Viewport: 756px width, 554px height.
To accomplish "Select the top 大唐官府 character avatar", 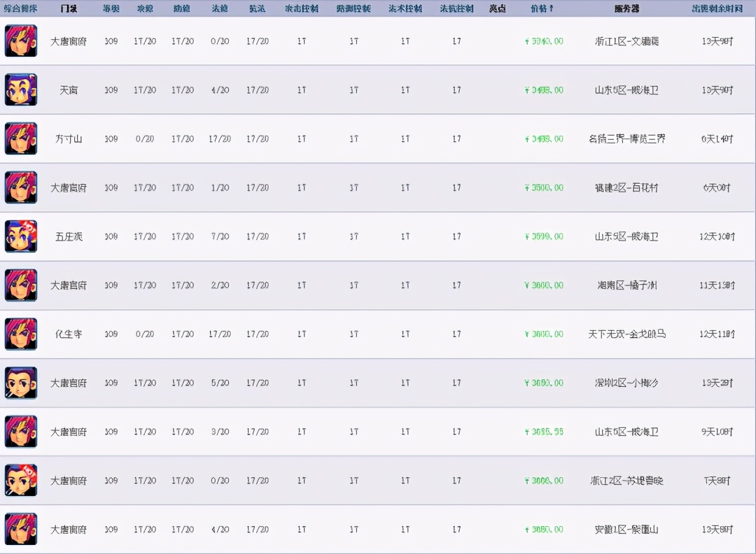I will (x=21, y=41).
